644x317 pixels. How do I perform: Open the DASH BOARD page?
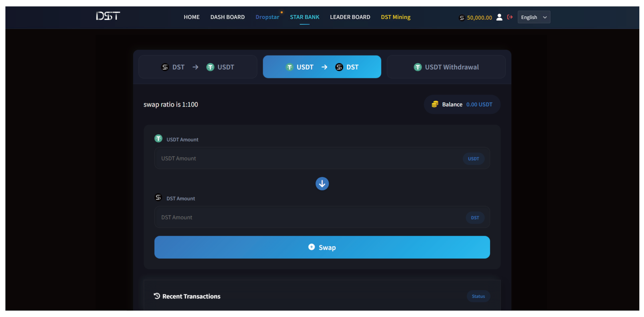click(227, 17)
